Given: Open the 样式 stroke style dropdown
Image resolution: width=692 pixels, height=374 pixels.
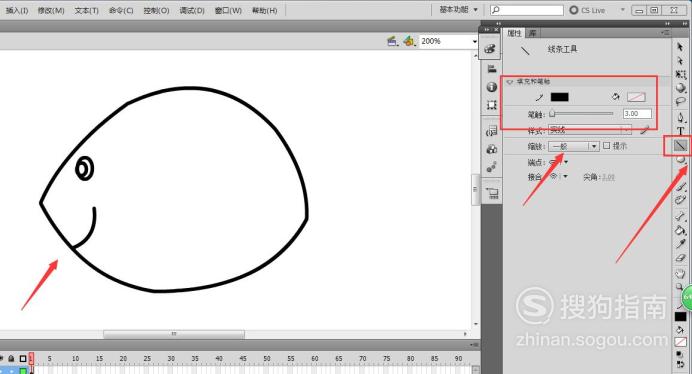Looking at the screenshot, I should pos(590,130).
